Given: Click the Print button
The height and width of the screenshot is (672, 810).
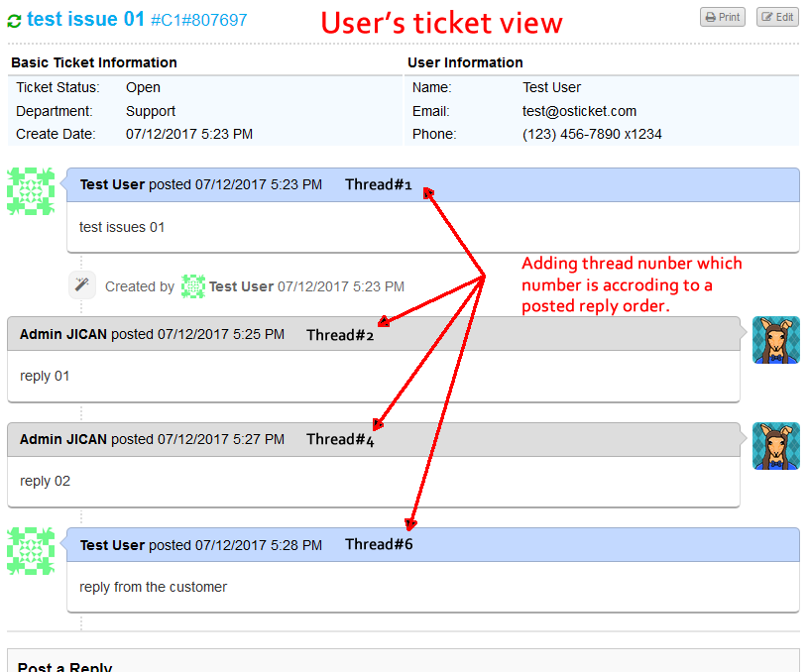Looking at the screenshot, I should click(x=722, y=16).
